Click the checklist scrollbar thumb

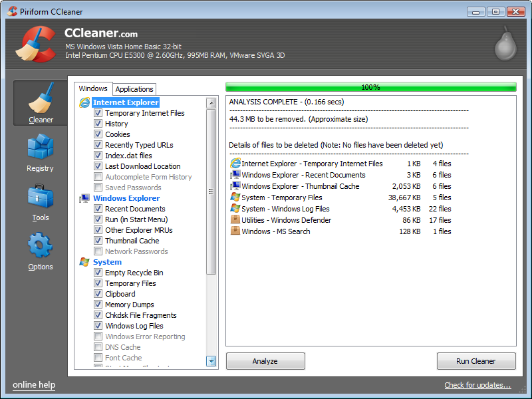coord(211,192)
